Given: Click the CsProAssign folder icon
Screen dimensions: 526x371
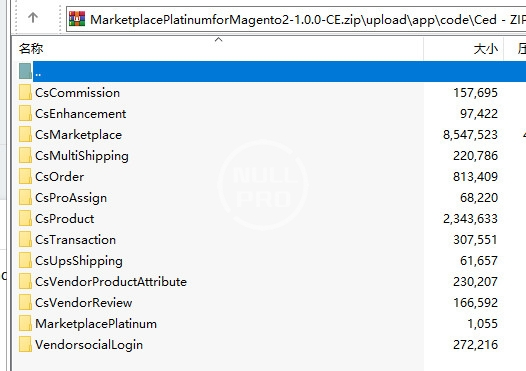Looking at the screenshot, I should coord(25,198).
